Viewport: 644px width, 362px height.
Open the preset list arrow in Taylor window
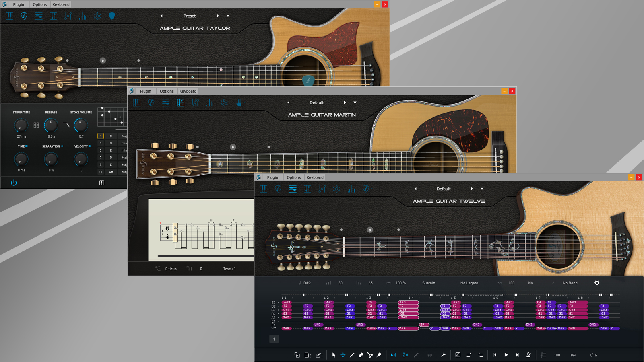pyautogui.click(x=228, y=16)
